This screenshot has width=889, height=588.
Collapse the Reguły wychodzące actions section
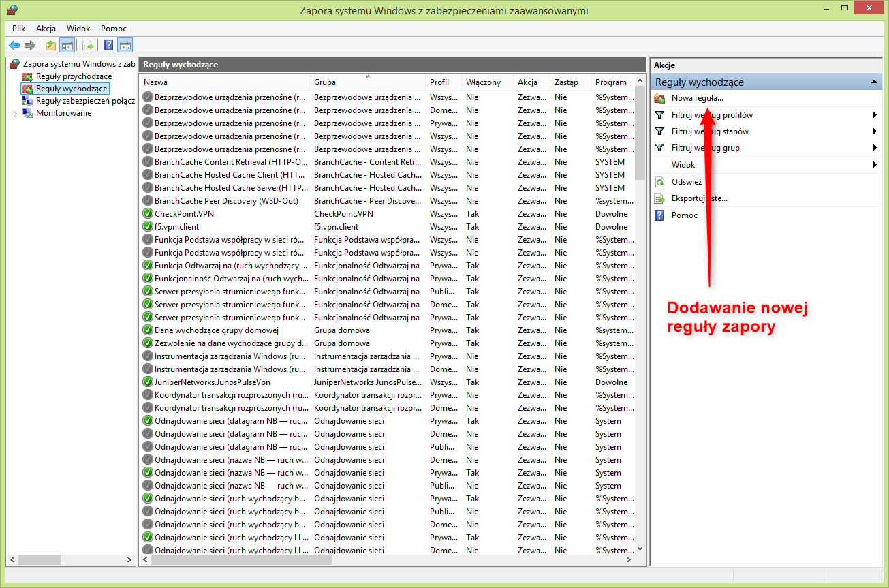coord(874,82)
